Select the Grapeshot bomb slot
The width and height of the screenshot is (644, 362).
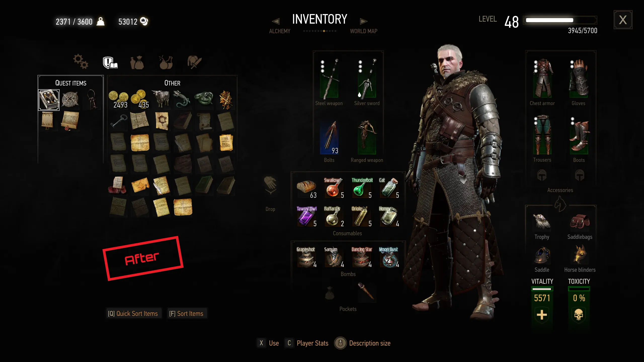pos(306,257)
